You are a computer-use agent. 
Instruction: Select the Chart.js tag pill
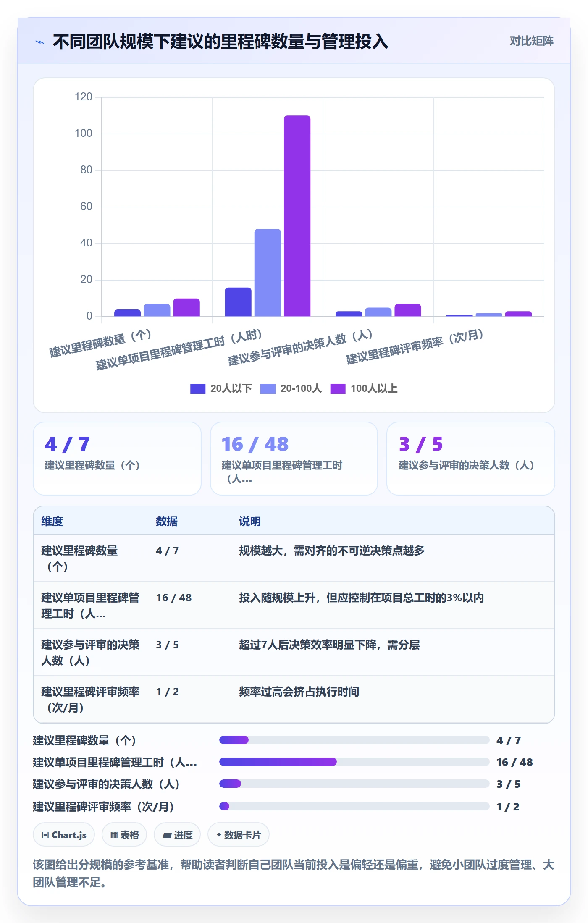click(64, 835)
